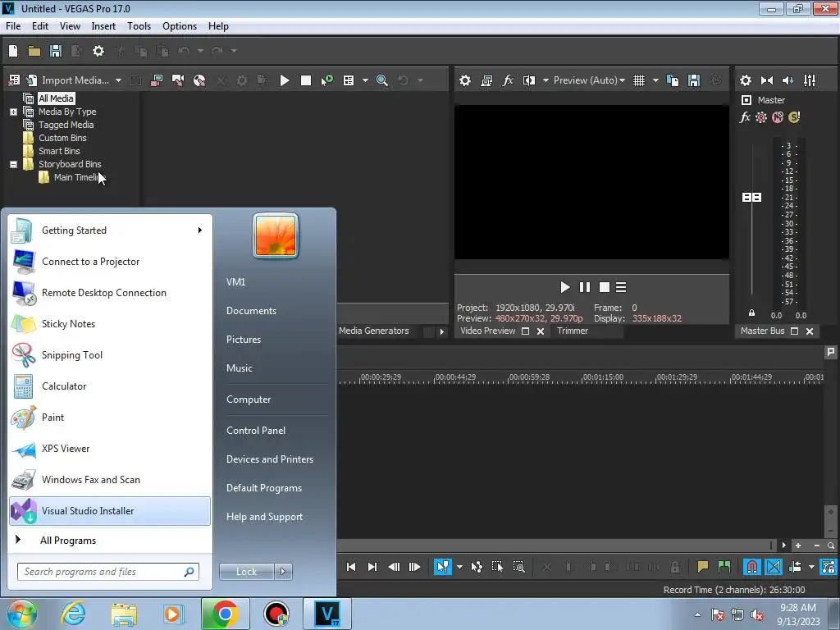Collapse Storyboard Bins tree node

tap(13, 164)
